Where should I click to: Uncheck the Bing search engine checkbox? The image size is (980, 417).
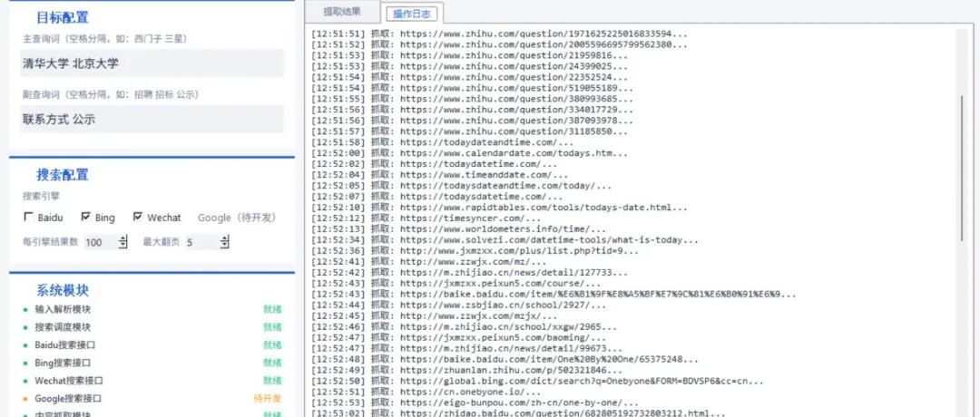click(x=86, y=218)
